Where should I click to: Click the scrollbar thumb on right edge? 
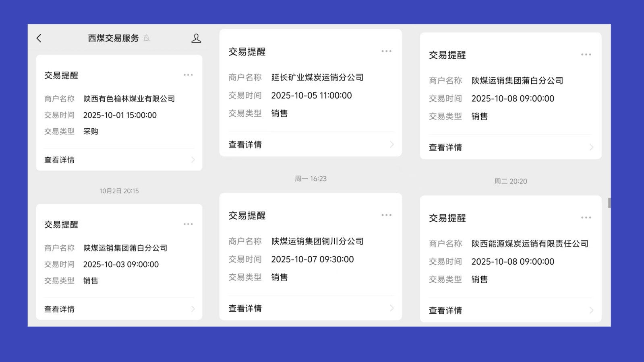click(x=609, y=203)
